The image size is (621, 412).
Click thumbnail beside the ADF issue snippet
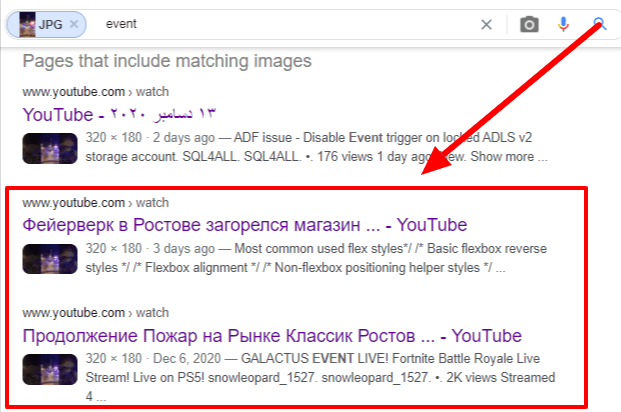[x=50, y=149]
